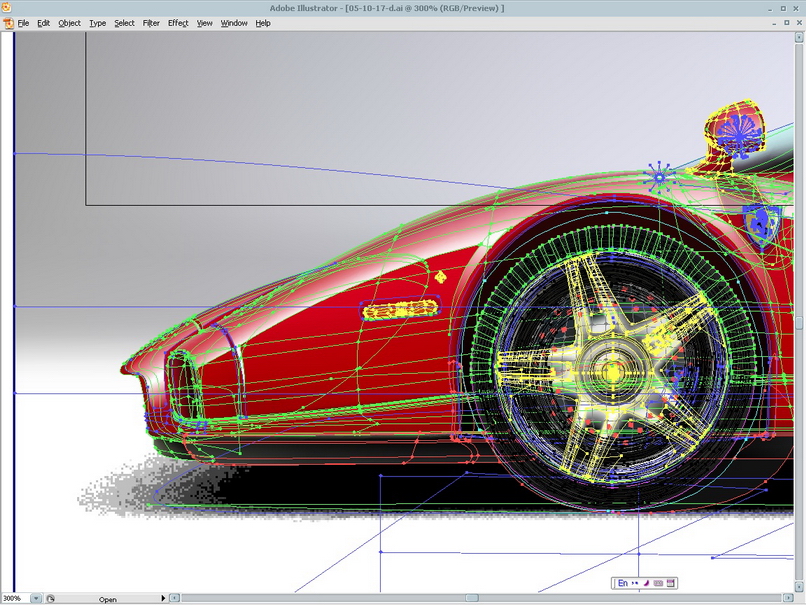The width and height of the screenshot is (806, 605).
Task: Click the horizontal scrollbar thumb
Action: (472, 598)
